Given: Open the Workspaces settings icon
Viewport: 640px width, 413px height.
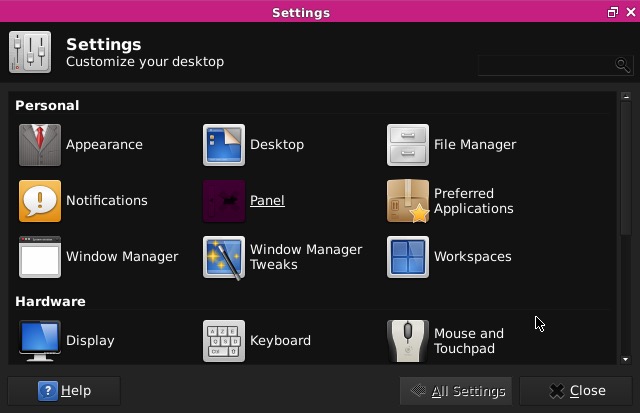Looking at the screenshot, I should pos(408,257).
